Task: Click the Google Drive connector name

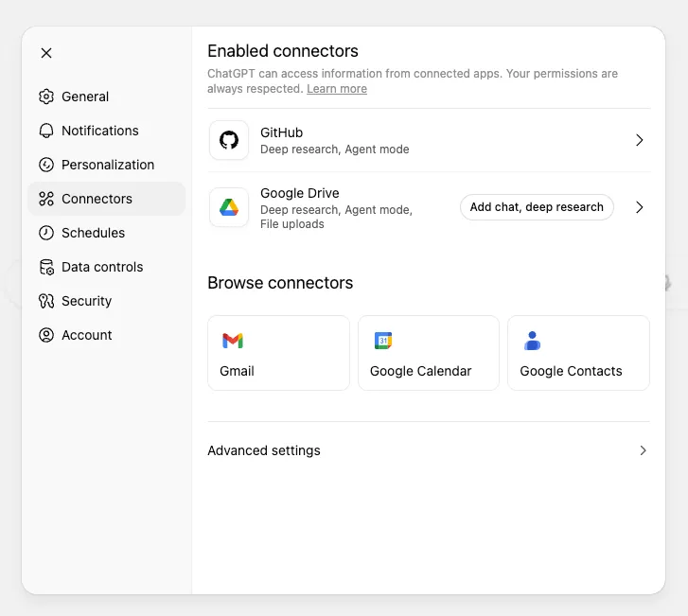Action: tap(300, 193)
